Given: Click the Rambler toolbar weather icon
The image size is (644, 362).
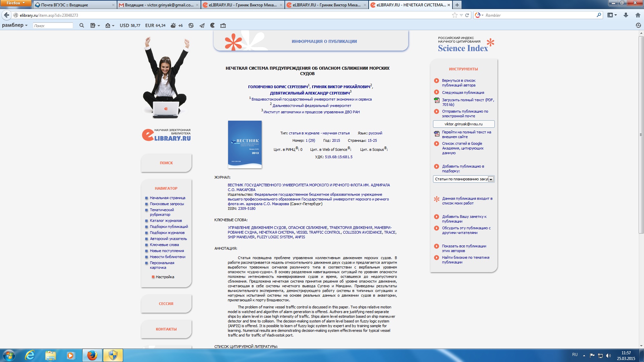Looking at the screenshot, I should (173, 25).
